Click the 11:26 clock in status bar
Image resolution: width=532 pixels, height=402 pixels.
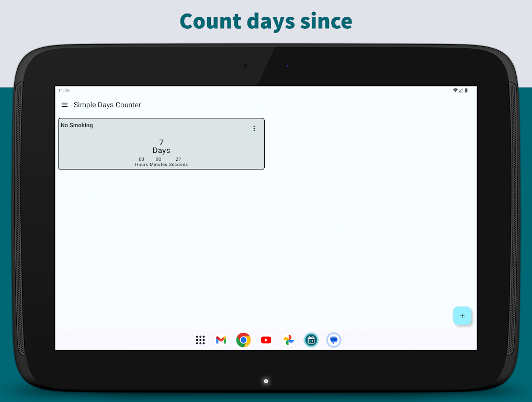click(64, 91)
